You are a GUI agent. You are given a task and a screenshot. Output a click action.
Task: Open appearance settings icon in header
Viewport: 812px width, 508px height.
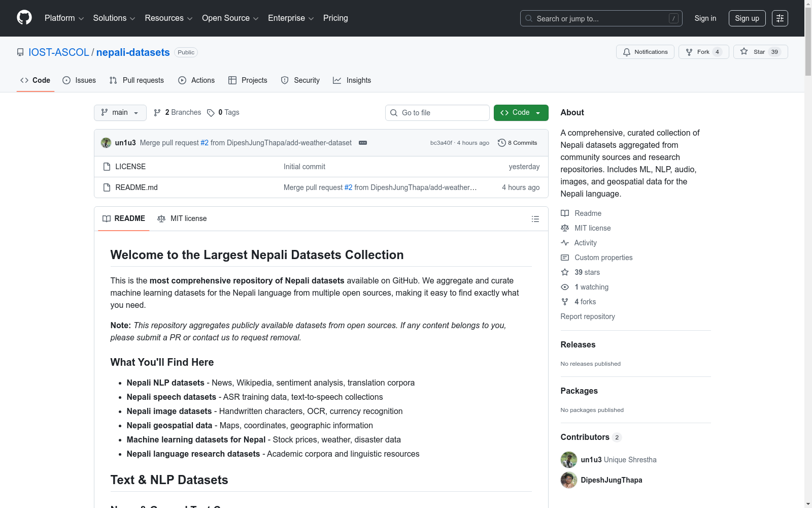780,18
